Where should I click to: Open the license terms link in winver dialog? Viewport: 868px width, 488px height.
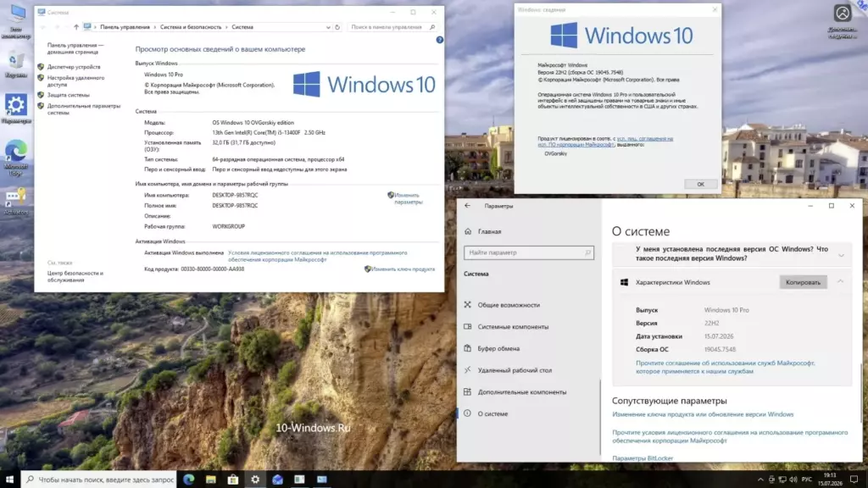pyautogui.click(x=605, y=141)
